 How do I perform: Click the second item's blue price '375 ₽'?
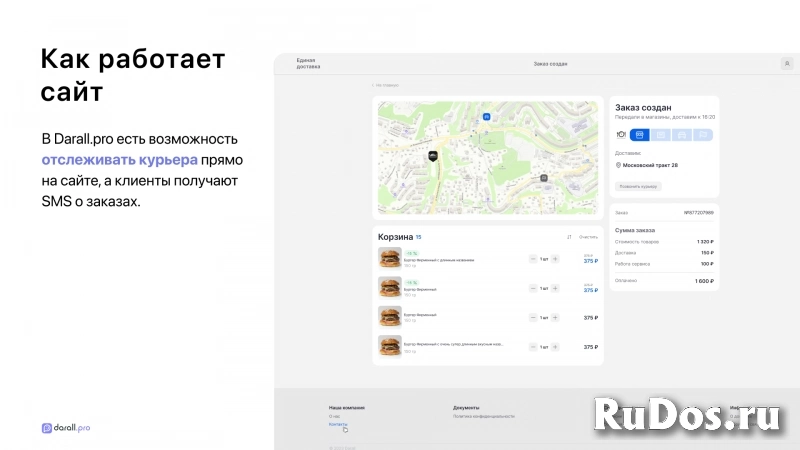pyautogui.click(x=591, y=290)
